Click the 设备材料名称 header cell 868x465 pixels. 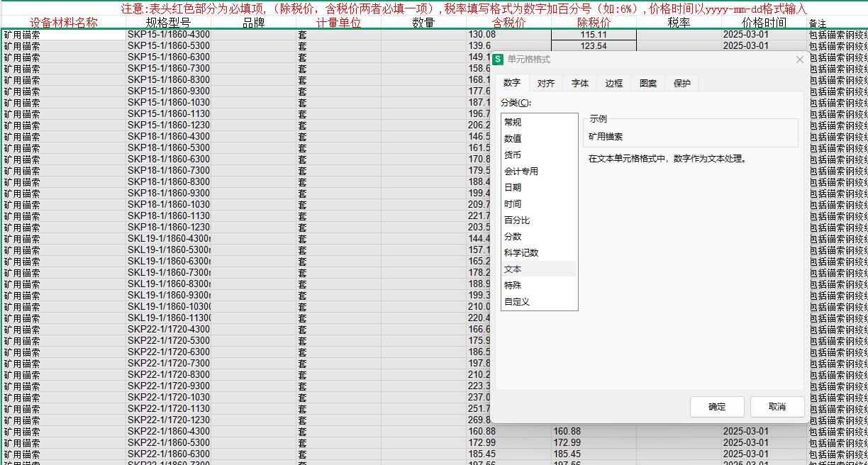pyautogui.click(x=63, y=23)
